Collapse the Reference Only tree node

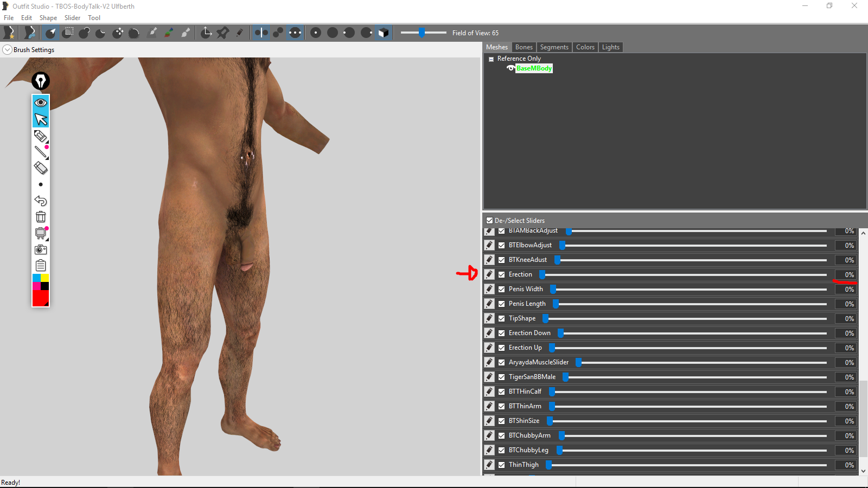pos(491,59)
